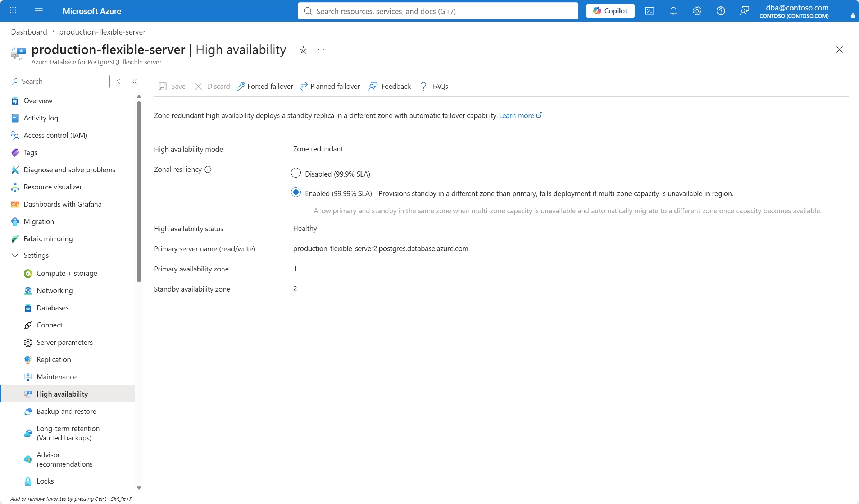
Task: Select Enabled (99.99% SLA) radio option
Action: click(296, 193)
